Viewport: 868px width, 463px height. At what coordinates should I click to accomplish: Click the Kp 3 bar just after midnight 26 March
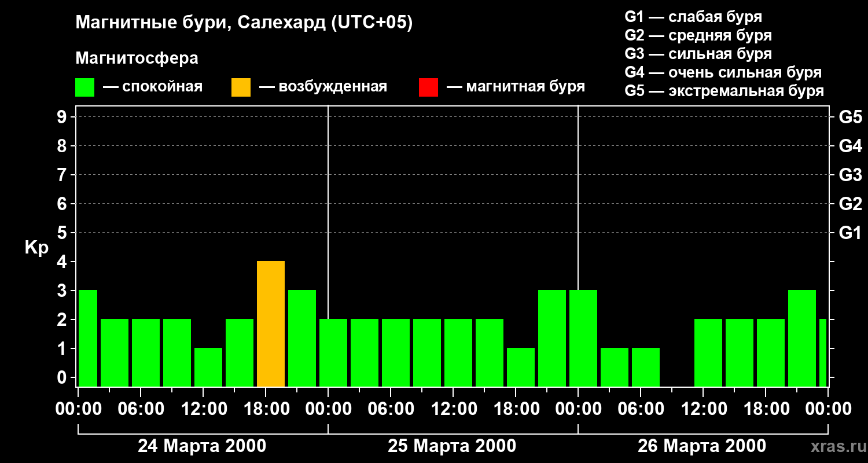[583, 338]
